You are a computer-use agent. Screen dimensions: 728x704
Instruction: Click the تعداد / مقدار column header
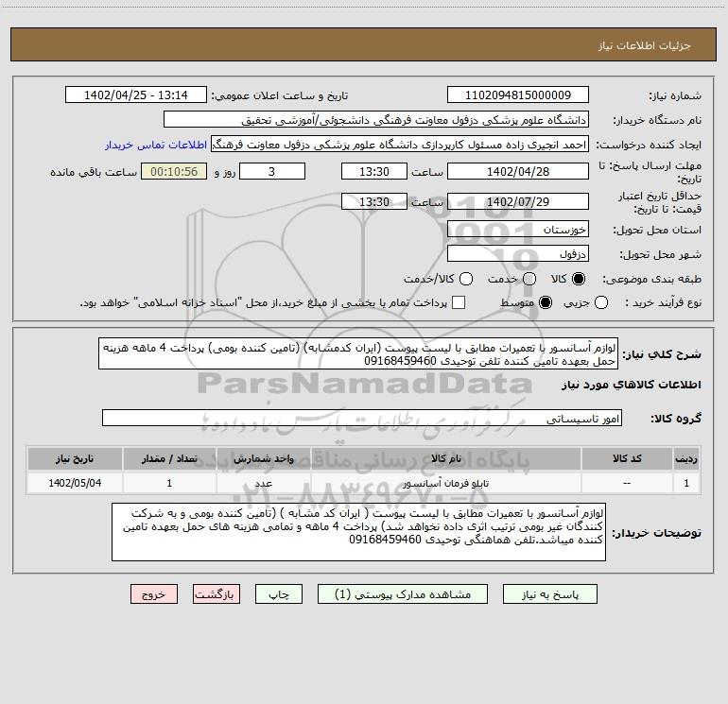pos(169,458)
